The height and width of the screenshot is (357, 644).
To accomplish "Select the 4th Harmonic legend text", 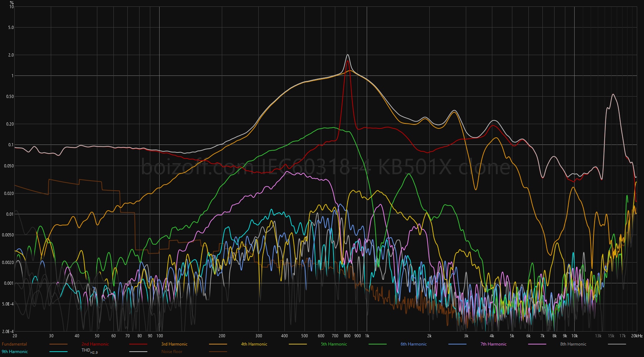I will point(254,344).
